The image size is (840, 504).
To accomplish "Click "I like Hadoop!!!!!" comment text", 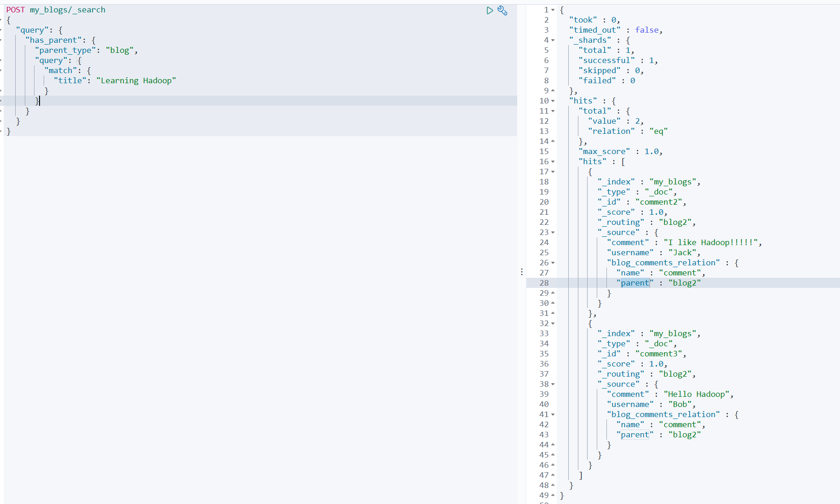I will [x=711, y=242].
